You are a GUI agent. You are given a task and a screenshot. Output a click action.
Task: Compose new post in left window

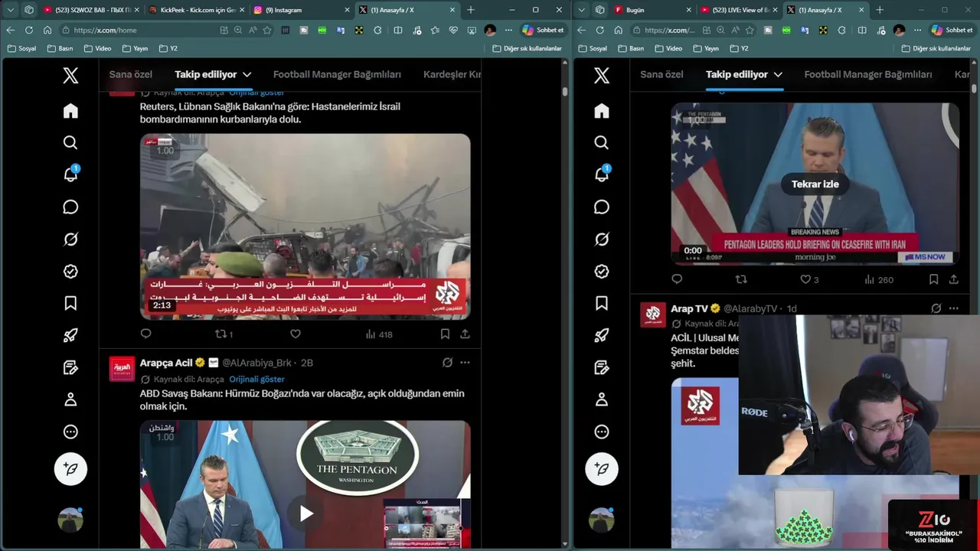70,468
